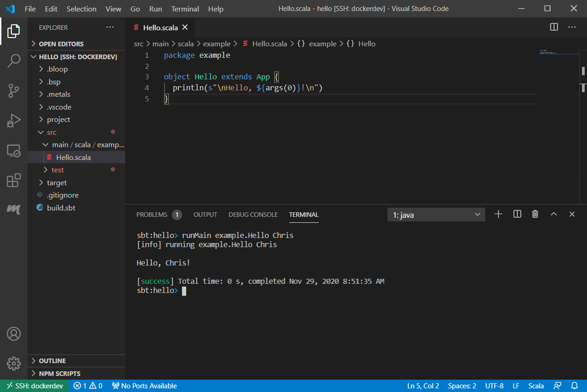Open the Search view in activity bar

pos(14,61)
